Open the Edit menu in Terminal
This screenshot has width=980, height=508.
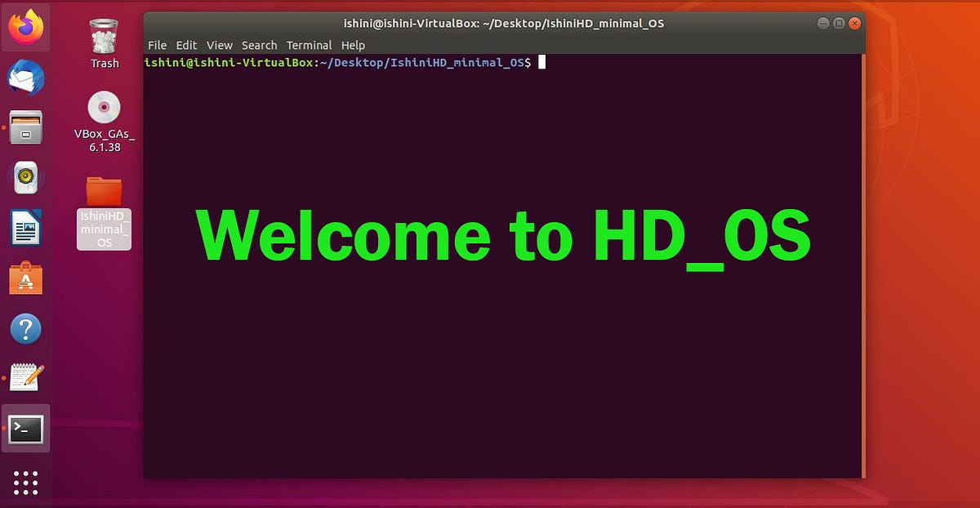(x=186, y=45)
